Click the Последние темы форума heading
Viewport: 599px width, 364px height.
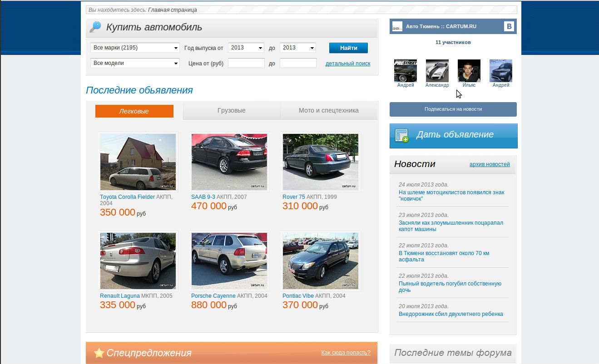453,353
